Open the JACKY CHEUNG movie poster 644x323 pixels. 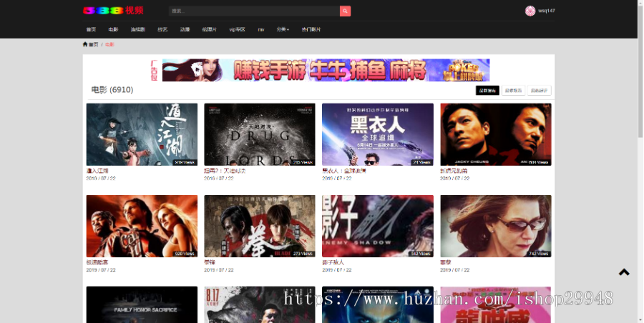coord(496,134)
